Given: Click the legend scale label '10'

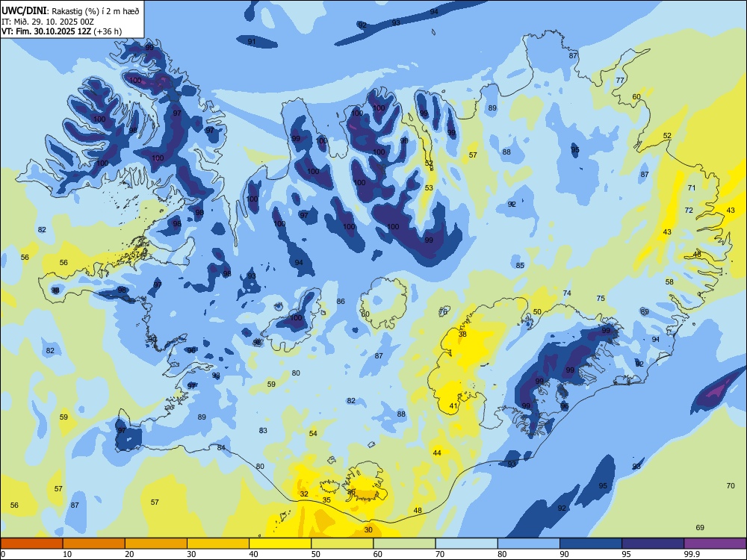Looking at the screenshot, I should pos(67,554).
